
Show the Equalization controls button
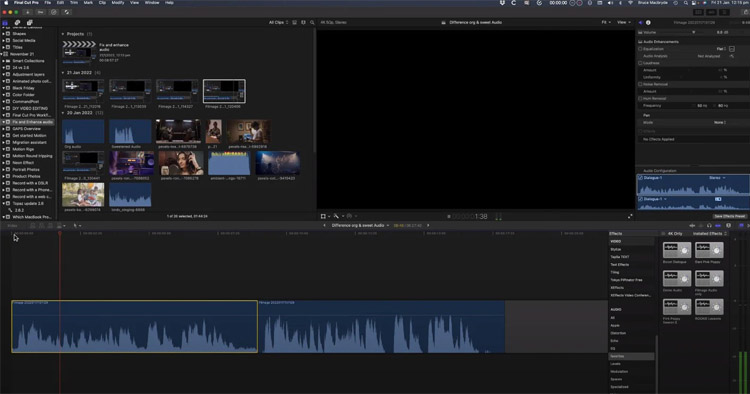pos(732,49)
